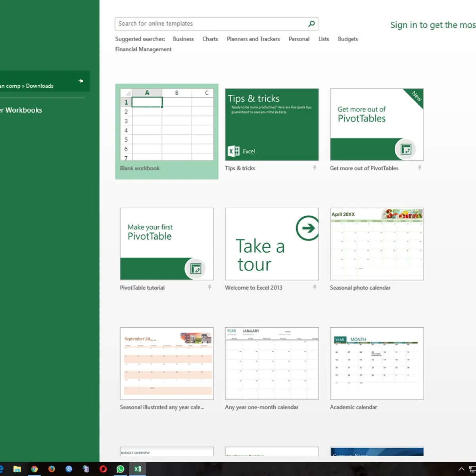The image size is (476, 476).
Task: Open WhatsApp from taskbar
Action: pos(120,469)
